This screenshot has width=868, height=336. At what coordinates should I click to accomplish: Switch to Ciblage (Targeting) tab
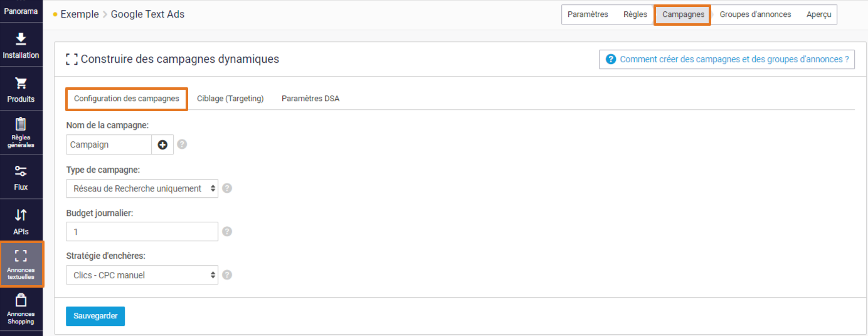230,99
